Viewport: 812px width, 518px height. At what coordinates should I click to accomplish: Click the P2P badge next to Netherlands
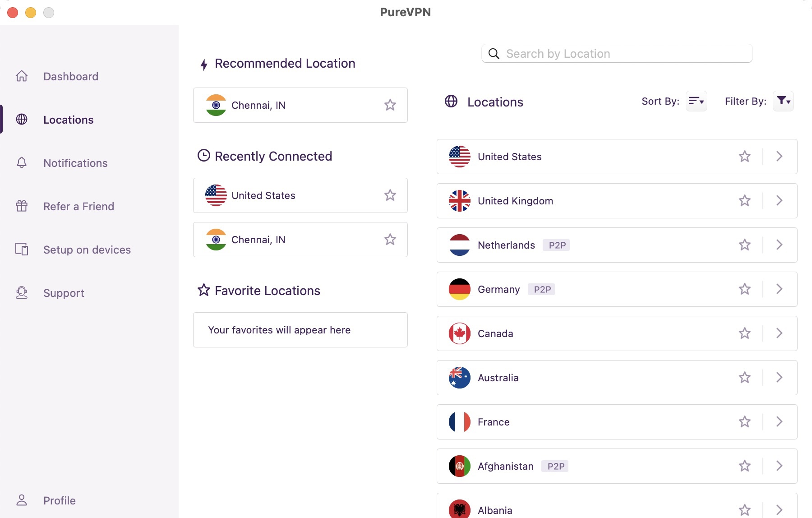pos(556,245)
